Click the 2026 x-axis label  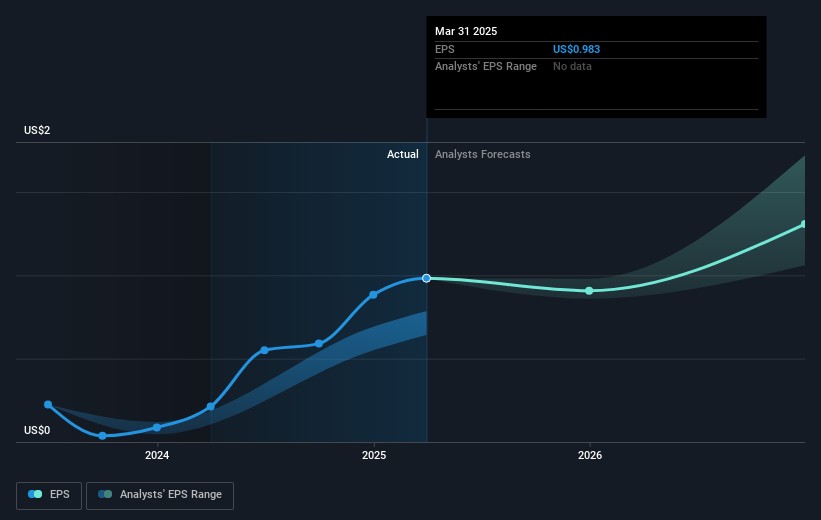click(x=590, y=456)
